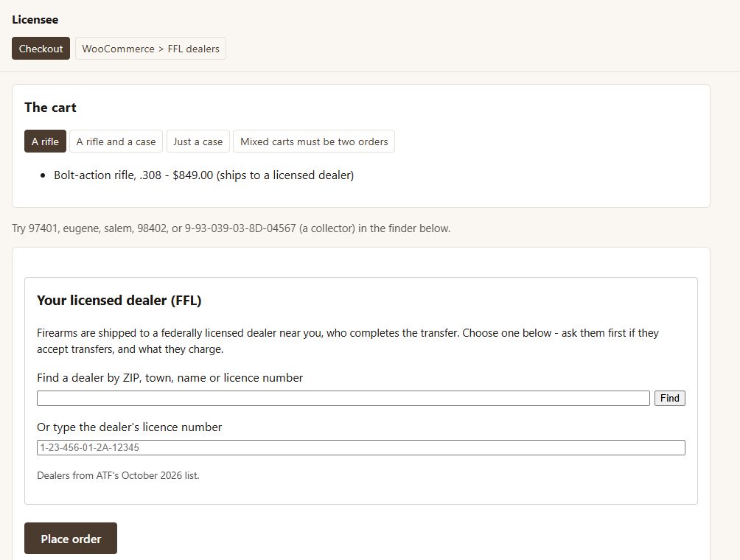Pick the 'Just a case' cart
The height and width of the screenshot is (560, 740).
pos(198,141)
